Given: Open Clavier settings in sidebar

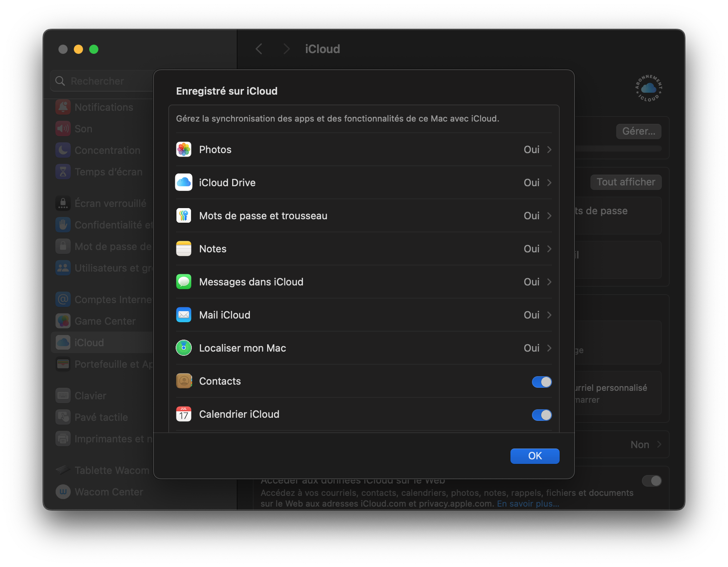Looking at the screenshot, I should (x=102, y=396).
